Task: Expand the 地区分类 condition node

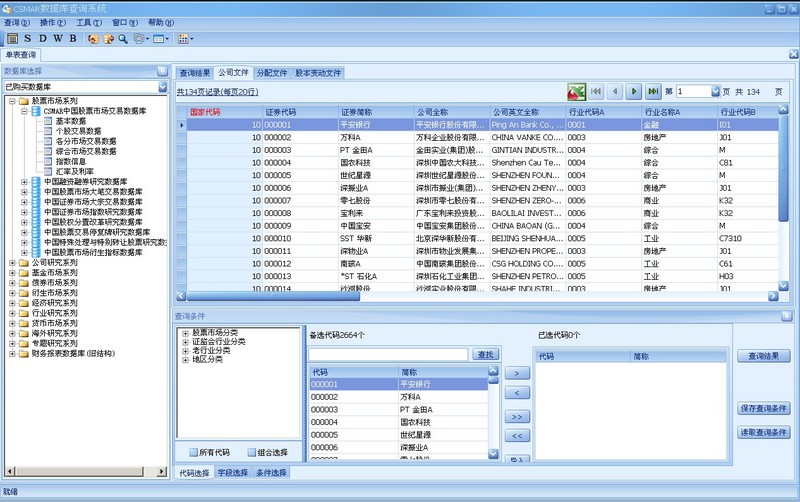Action: click(x=186, y=360)
